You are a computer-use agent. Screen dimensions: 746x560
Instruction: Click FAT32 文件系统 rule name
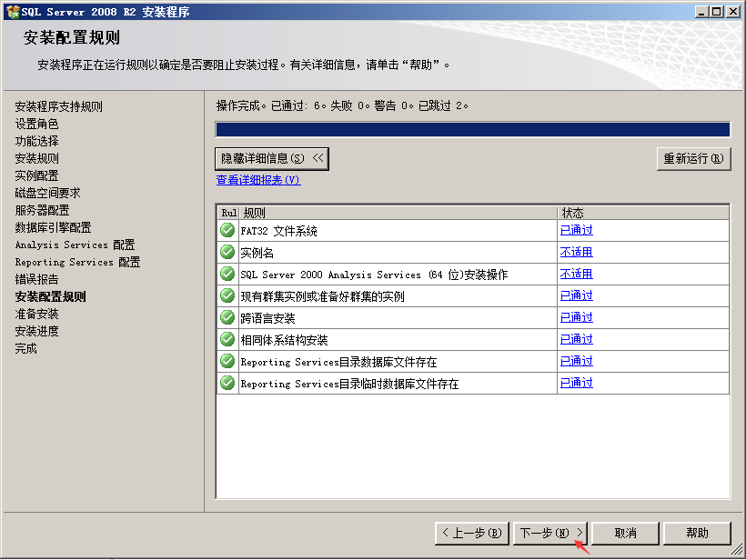[278, 231]
